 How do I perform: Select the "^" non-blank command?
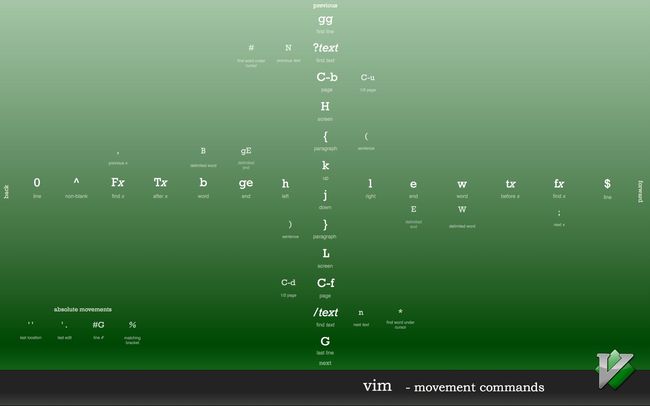(x=76, y=181)
